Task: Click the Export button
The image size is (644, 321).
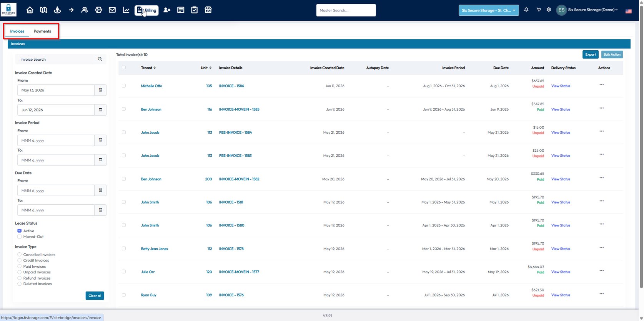Action: tap(591, 55)
